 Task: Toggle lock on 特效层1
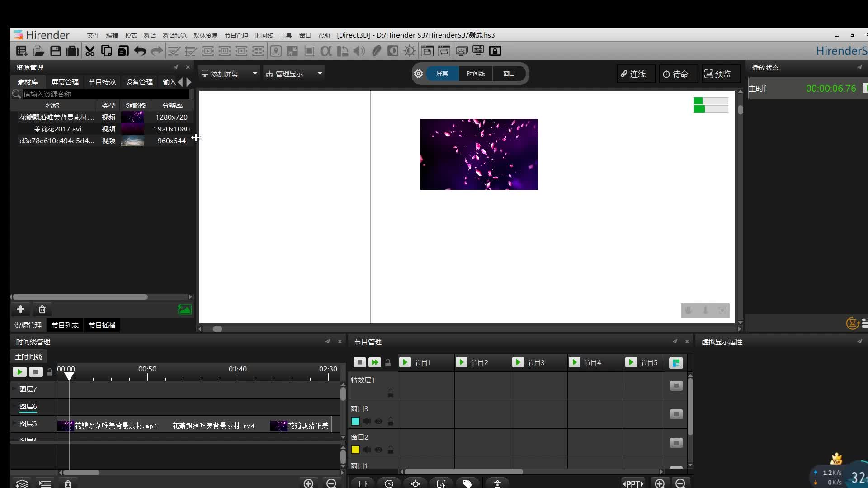[390, 393]
